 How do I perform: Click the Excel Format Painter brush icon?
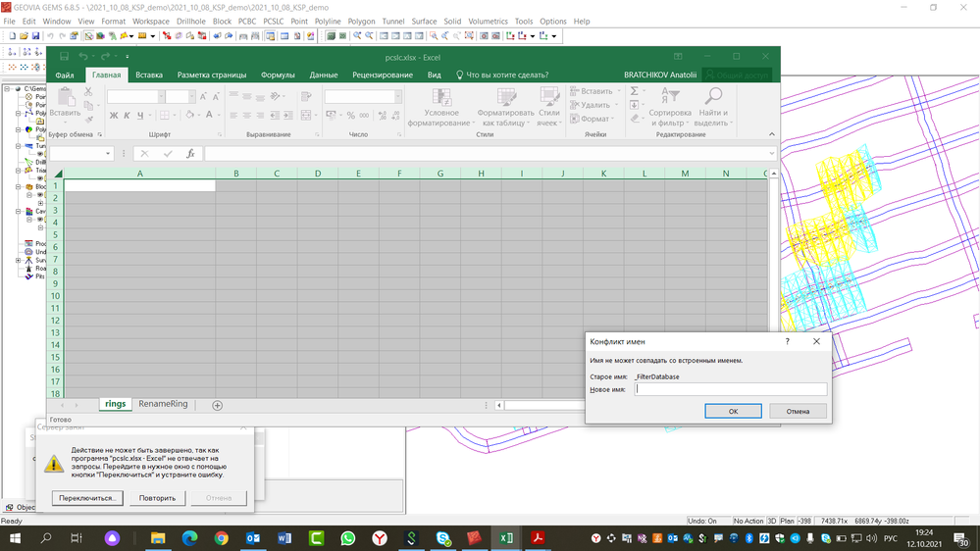click(x=88, y=119)
